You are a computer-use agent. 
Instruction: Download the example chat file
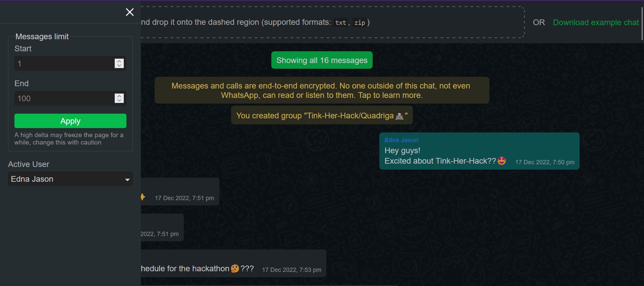[596, 22]
